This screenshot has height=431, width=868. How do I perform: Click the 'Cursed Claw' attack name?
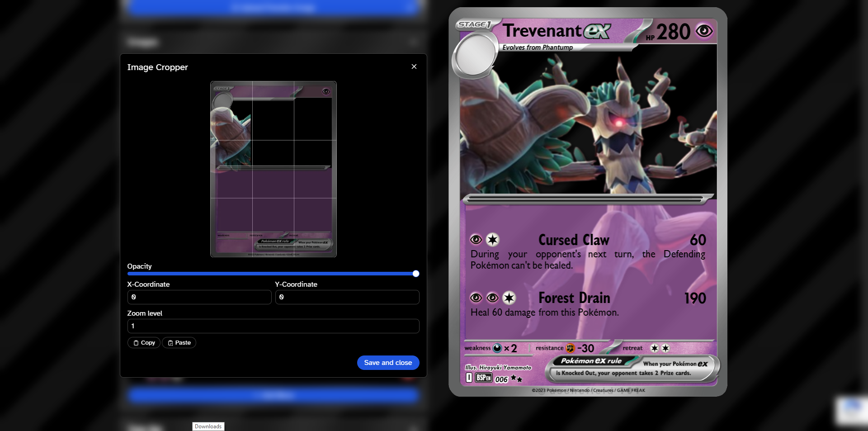click(574, 240)
